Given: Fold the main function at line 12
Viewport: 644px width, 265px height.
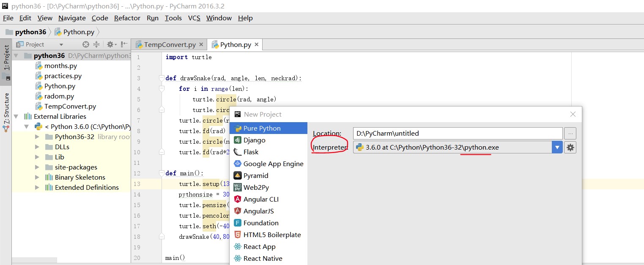Looking at the screenshot, I should coord(161,173).
